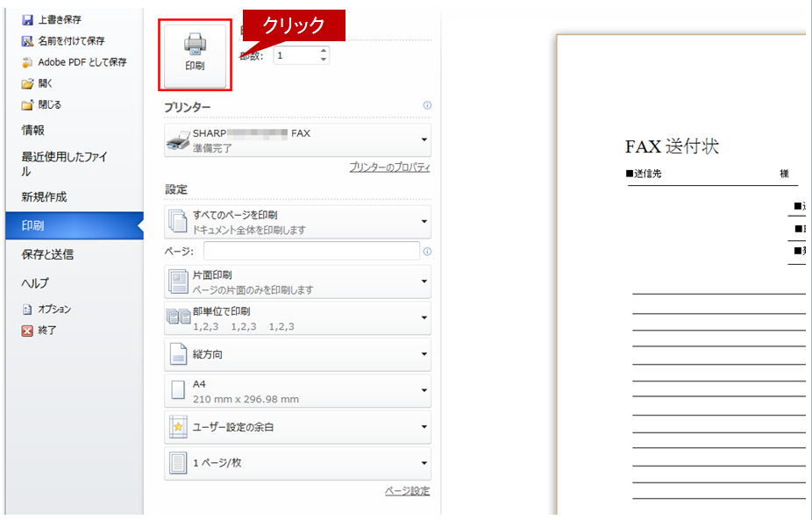The image size is (812, 520).
Task: Increase copies with the 部数 up arrow
Action: point(324,51)
